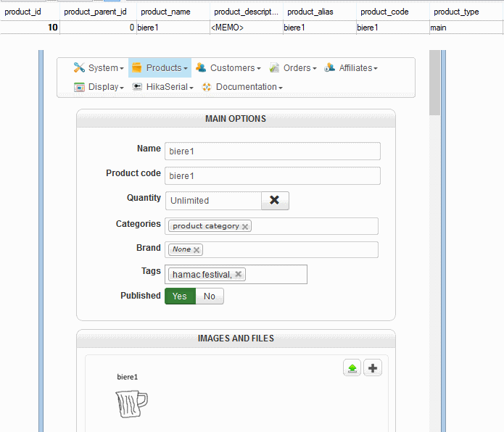Remove the product category tag
The width and height of the screenshot is (504, 432).
pos(245,226)
